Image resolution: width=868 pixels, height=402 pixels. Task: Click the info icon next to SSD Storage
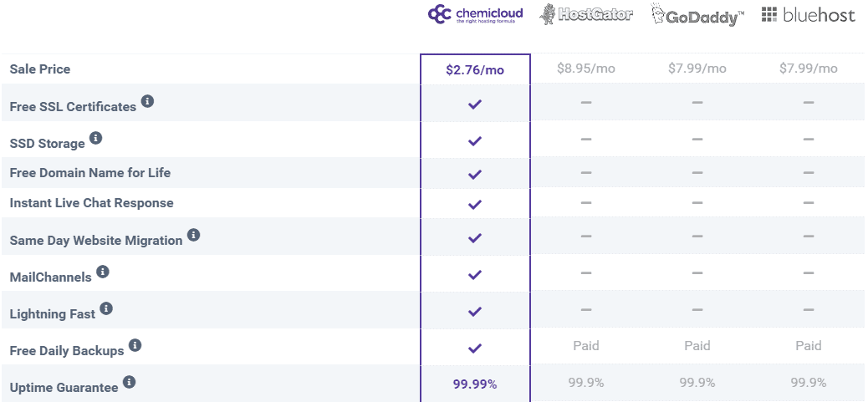pyautogui.click(x=96, y=138)
